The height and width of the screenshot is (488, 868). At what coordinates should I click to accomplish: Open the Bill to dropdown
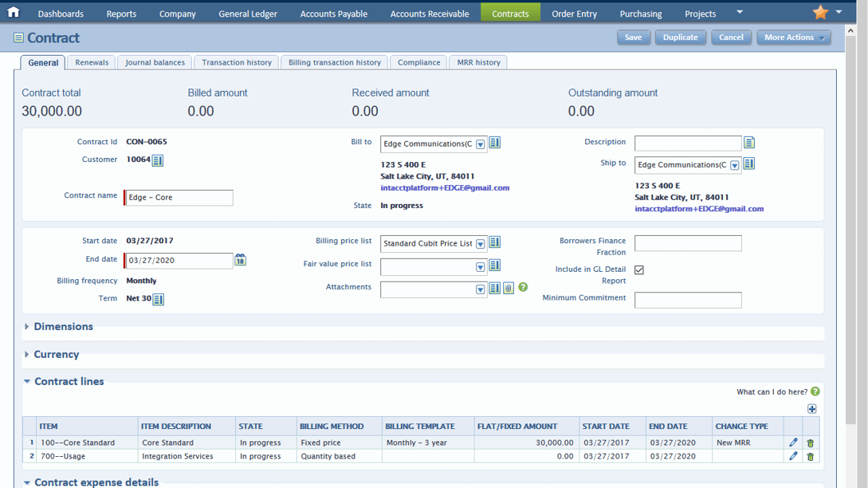tap(481, 144)
